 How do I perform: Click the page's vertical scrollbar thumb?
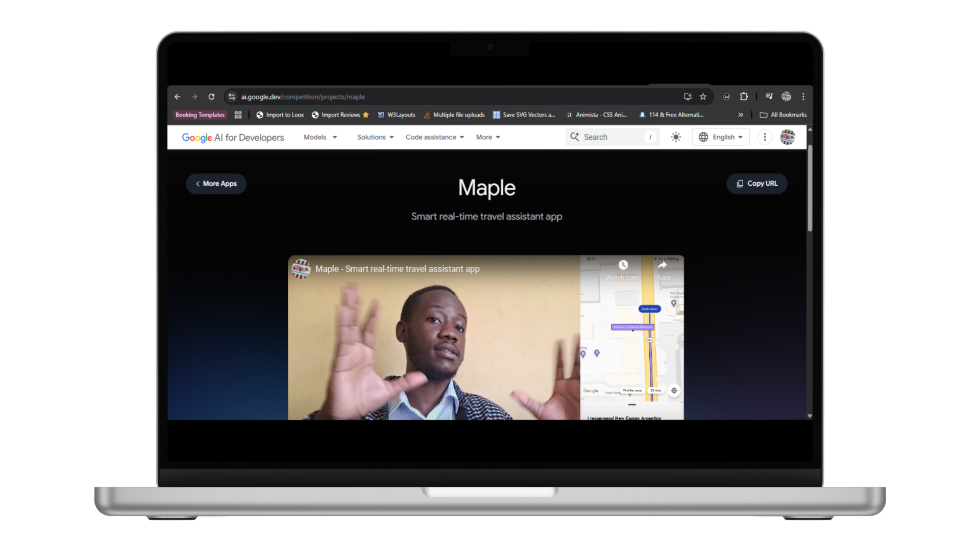coord(810,189)
